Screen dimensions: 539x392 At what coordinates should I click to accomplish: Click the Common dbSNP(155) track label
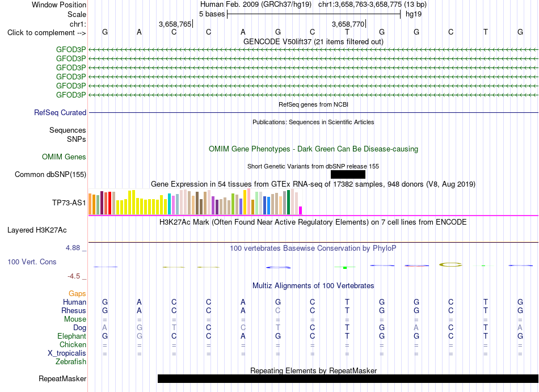pyautogui.click(x=50, y=175)
